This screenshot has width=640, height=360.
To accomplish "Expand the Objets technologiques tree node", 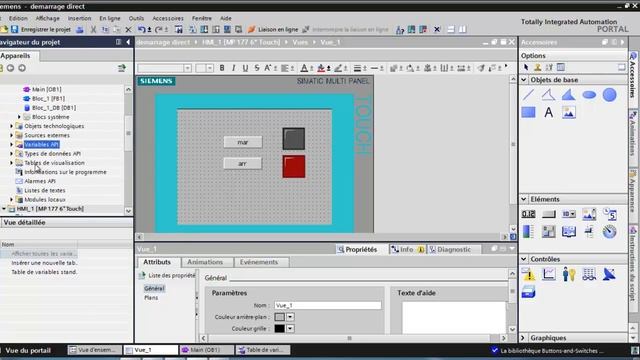I will click(11, 126).
